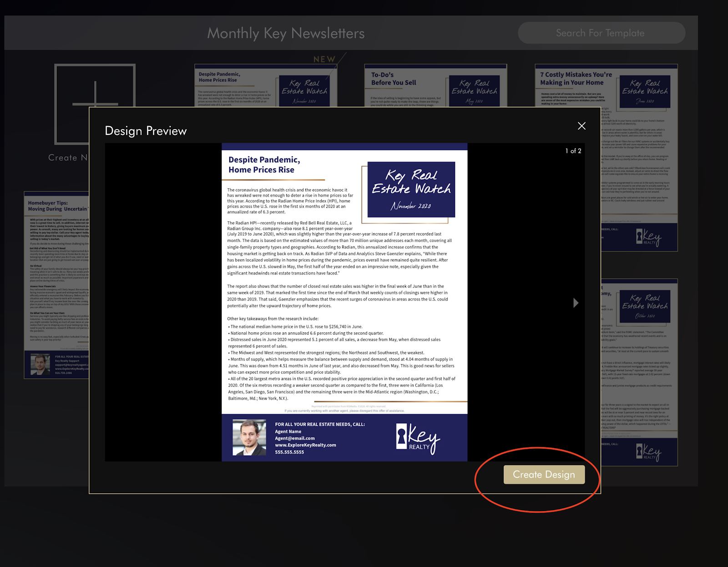Viewport: 728px width, 567px height.
Task: Click the NEW ribbon on the pandemic template
Action: [x=325, y=59]
